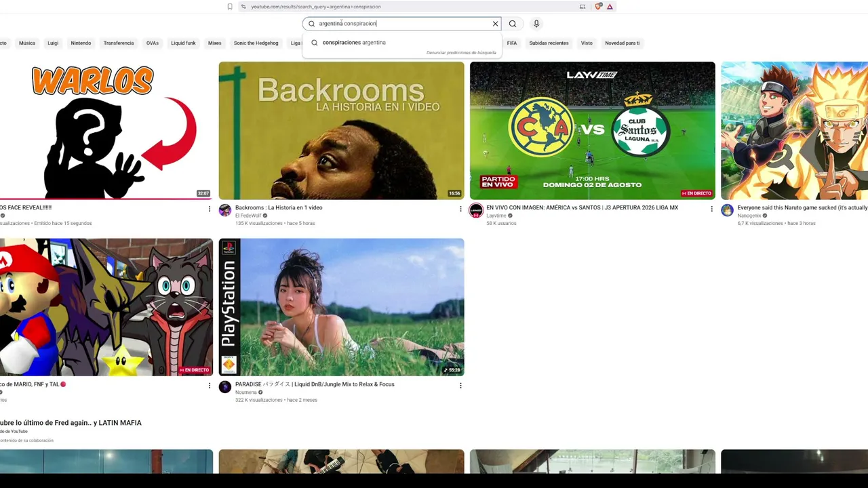Select the Subidas recientes filter chip
Screen dimensions: 868x488
[549, 43]
